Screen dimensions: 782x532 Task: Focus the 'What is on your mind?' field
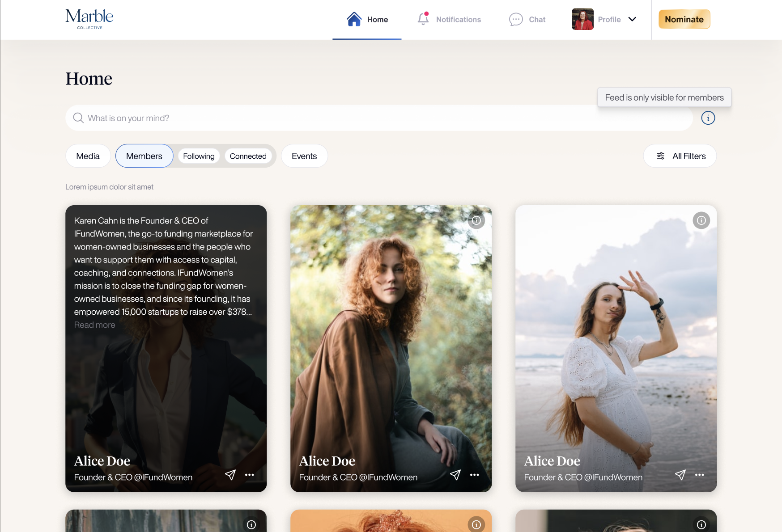379,118
